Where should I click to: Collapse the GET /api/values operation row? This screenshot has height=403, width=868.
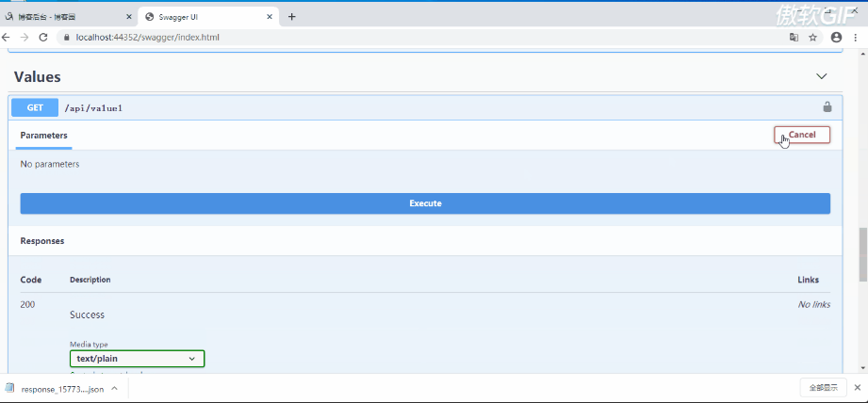click(x=377, y=107)
